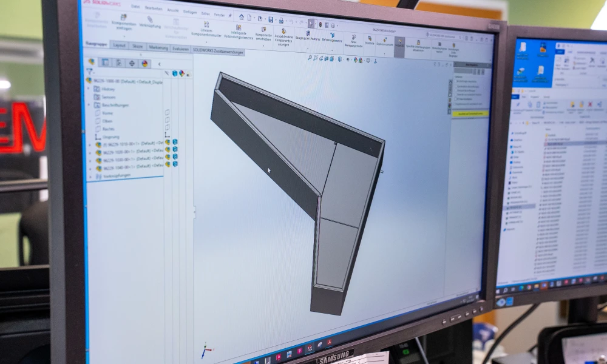
Task: Expand the Verknüpfungen folder
Action: pyautogui.click(x=90, y=177)
